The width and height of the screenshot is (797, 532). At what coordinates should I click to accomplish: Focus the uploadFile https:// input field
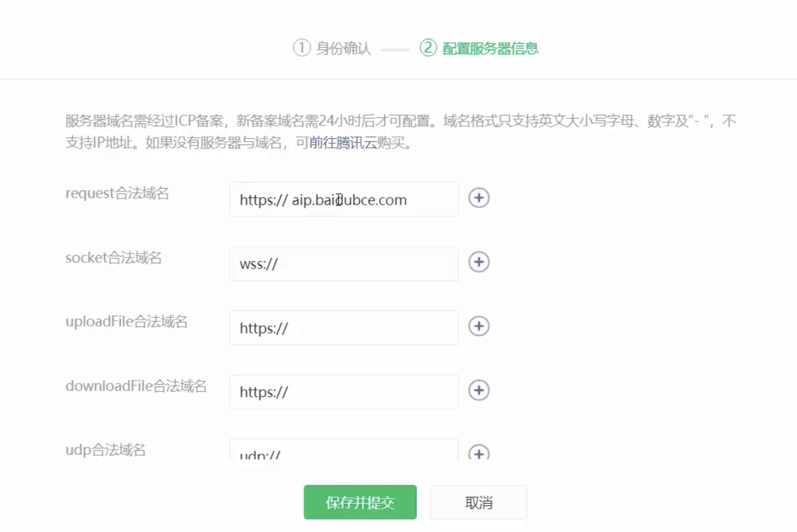[344, 327]
